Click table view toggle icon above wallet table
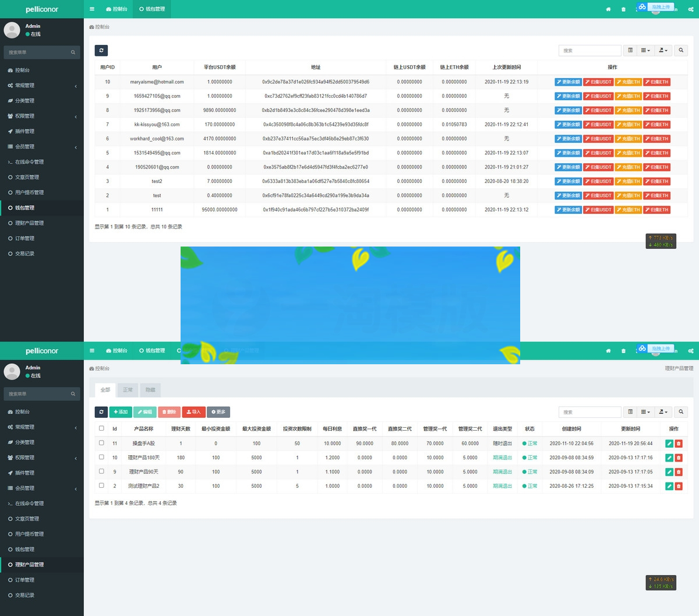This screenshot has height=616, width=699. [630, 51]
